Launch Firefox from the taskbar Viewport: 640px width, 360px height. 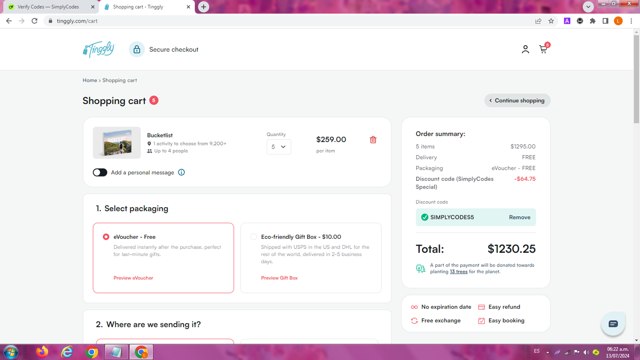click(x=42, y=352)
